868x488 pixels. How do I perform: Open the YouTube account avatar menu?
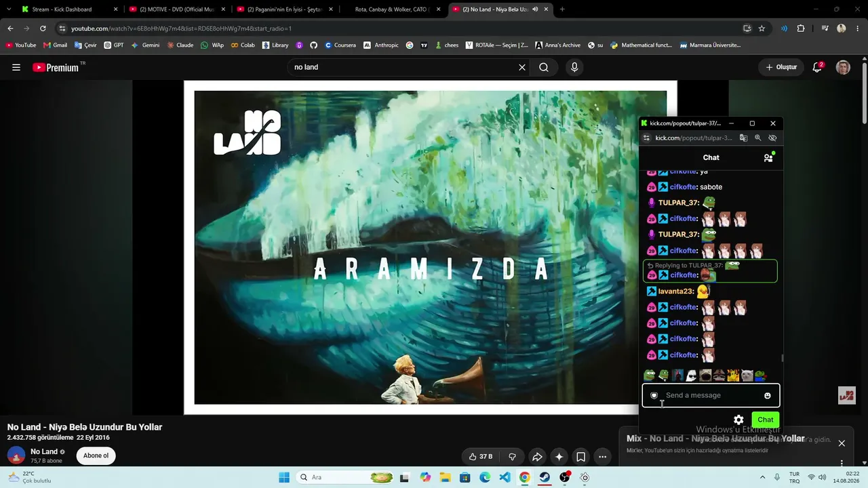click(843, 67)
